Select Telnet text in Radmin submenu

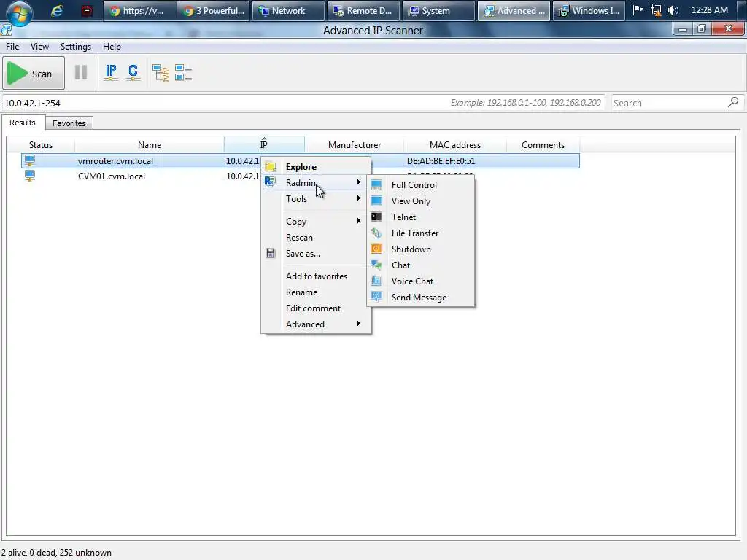point(403,217)
